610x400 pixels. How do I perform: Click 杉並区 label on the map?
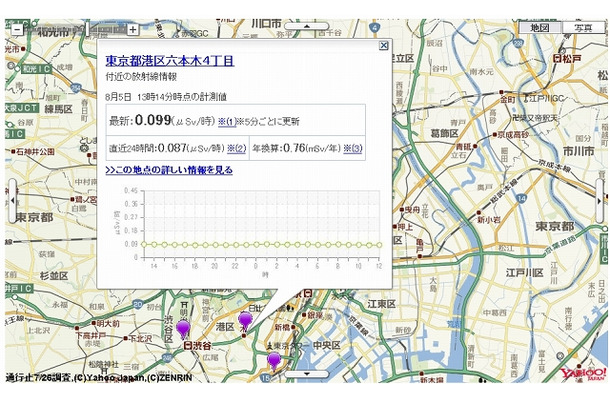coord(54,276)
